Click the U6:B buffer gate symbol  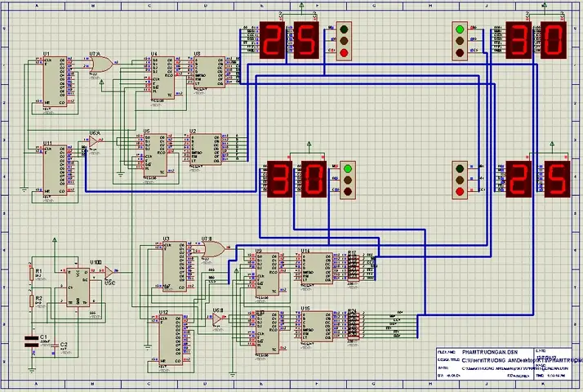pos(217,318)
